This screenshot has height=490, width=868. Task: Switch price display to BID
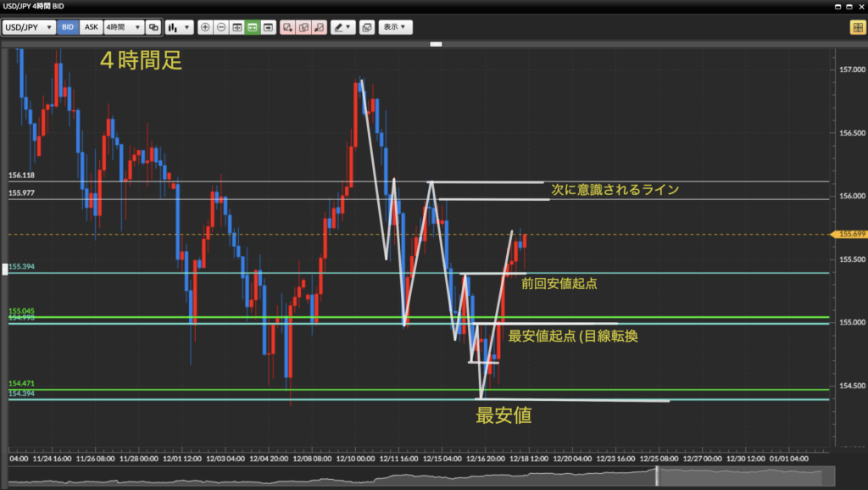click(68, 27)
